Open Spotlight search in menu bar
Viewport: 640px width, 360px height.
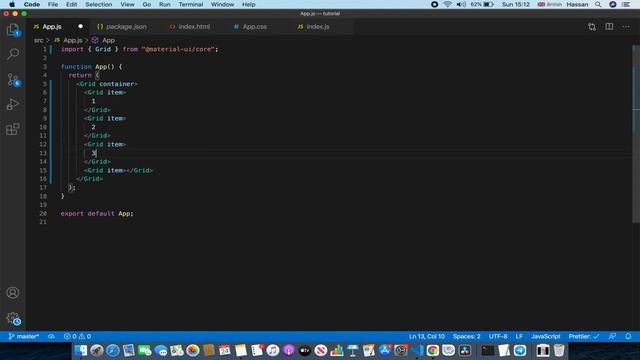click(x=598, y=4)
